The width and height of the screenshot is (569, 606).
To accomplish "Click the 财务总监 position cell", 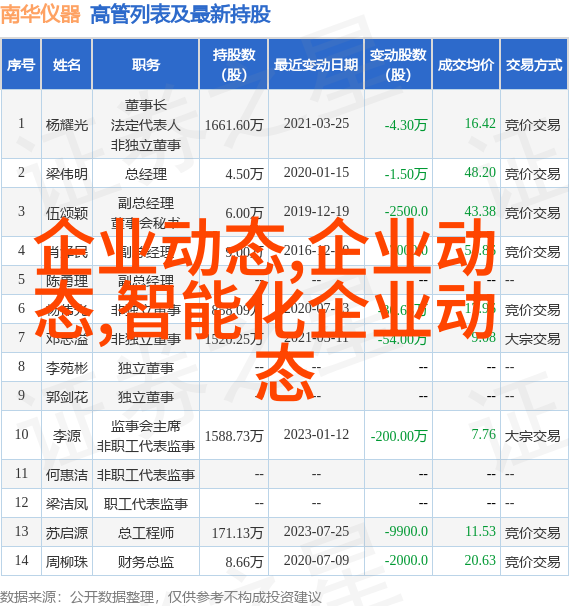I will tap(146, 562).
